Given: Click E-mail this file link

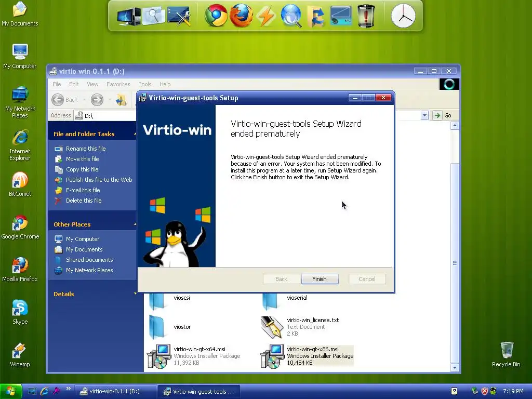Looking at the screenshot, I should coord(83,190).
